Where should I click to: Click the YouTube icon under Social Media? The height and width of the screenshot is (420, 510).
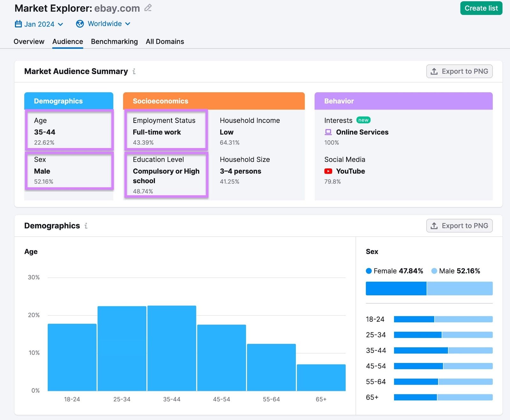(328, 171)
